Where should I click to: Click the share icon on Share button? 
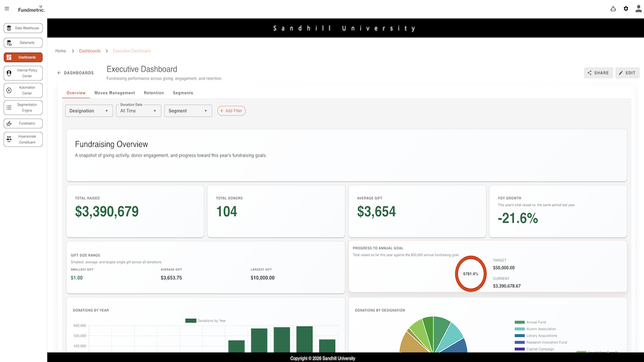click(590, 73)
